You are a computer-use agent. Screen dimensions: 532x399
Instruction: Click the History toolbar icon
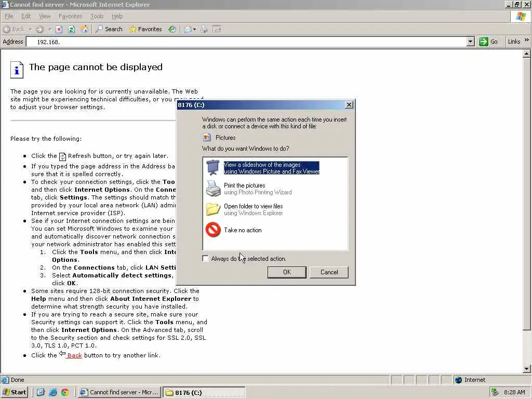172,29
